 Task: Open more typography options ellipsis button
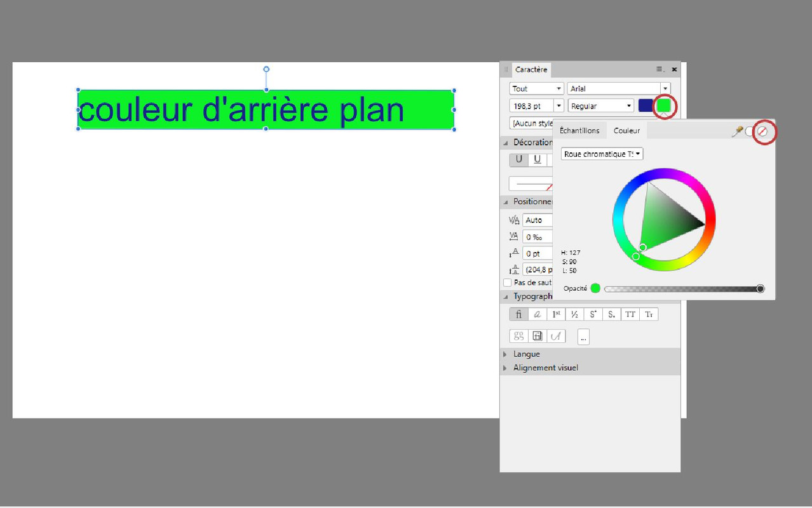[583, 337]
